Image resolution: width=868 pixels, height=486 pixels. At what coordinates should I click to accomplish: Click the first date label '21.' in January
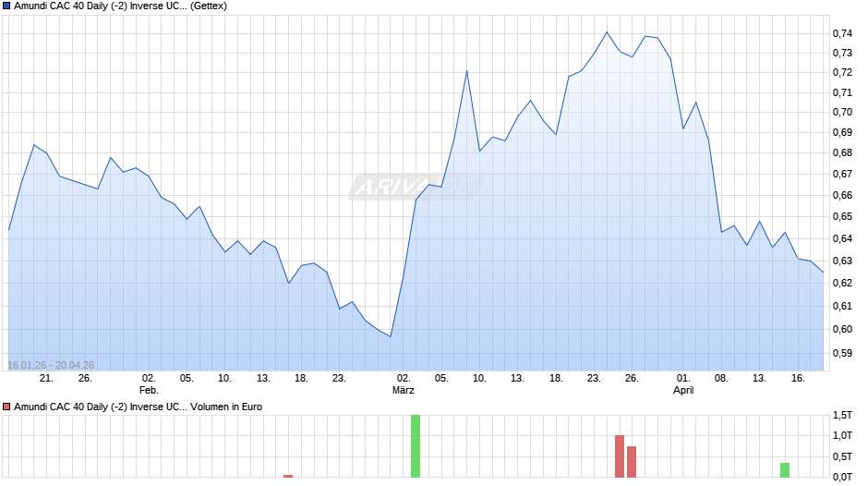pyautogui.click(x=46, y=379)
